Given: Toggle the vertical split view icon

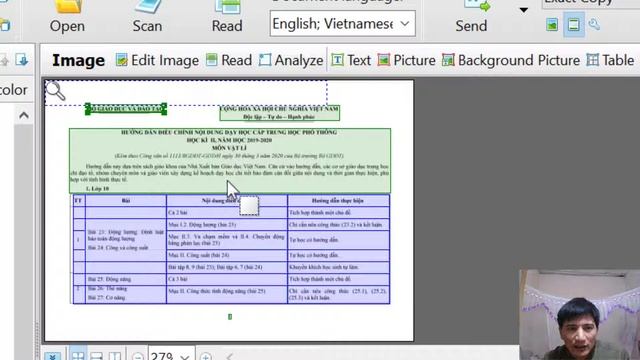Looking at the screenshot, I should pos(115,356).
